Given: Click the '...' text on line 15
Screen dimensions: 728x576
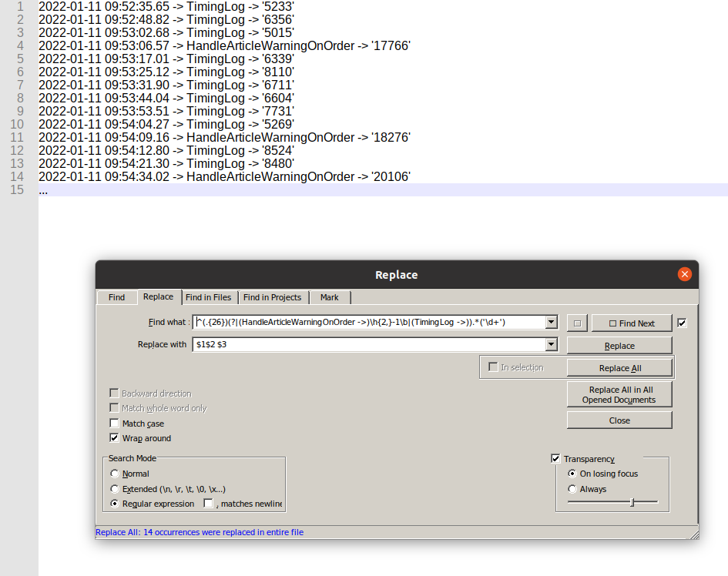Looking at the screenshot, I should [43, 191].
